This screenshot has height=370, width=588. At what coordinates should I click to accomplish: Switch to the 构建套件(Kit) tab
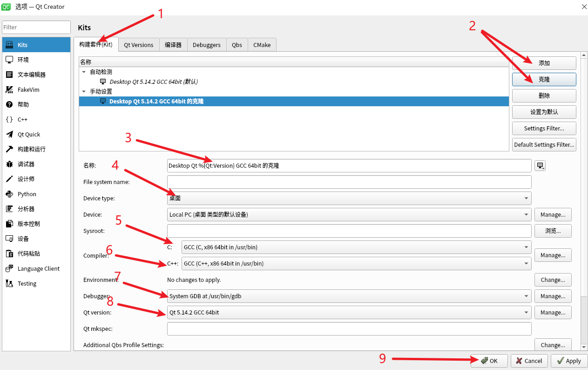(x=96, y=44)
